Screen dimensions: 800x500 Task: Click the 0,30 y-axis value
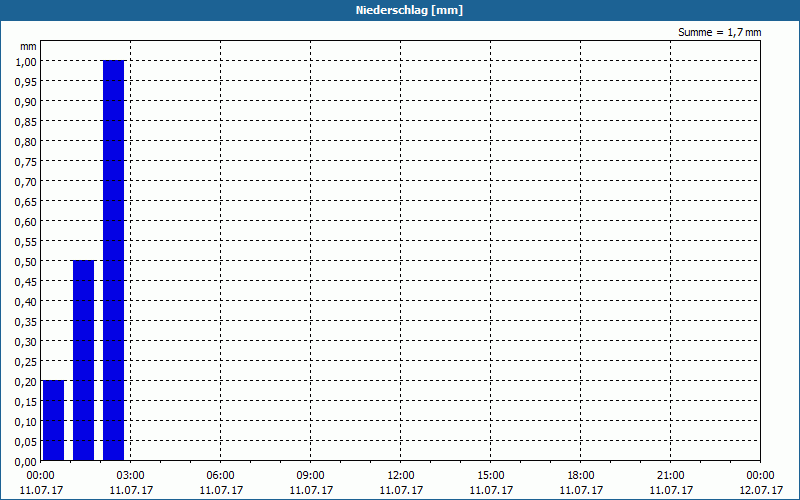(x=26, y=341)
